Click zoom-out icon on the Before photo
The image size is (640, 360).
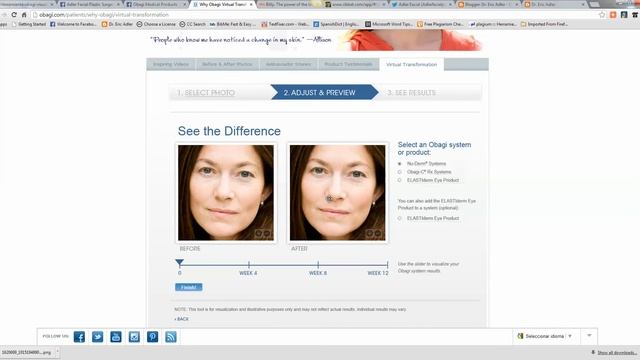coord(267,233)
